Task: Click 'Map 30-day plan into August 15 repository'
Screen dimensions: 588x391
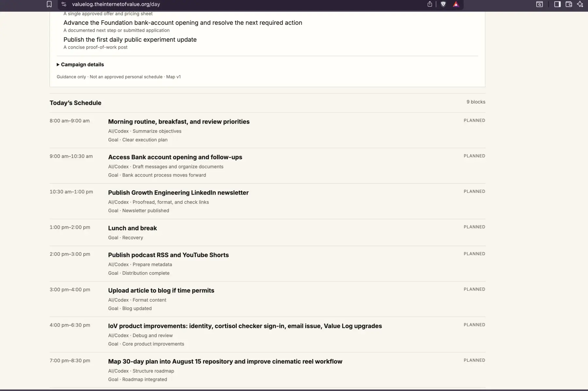Action: pyautogui.click(x=225, y=362)
